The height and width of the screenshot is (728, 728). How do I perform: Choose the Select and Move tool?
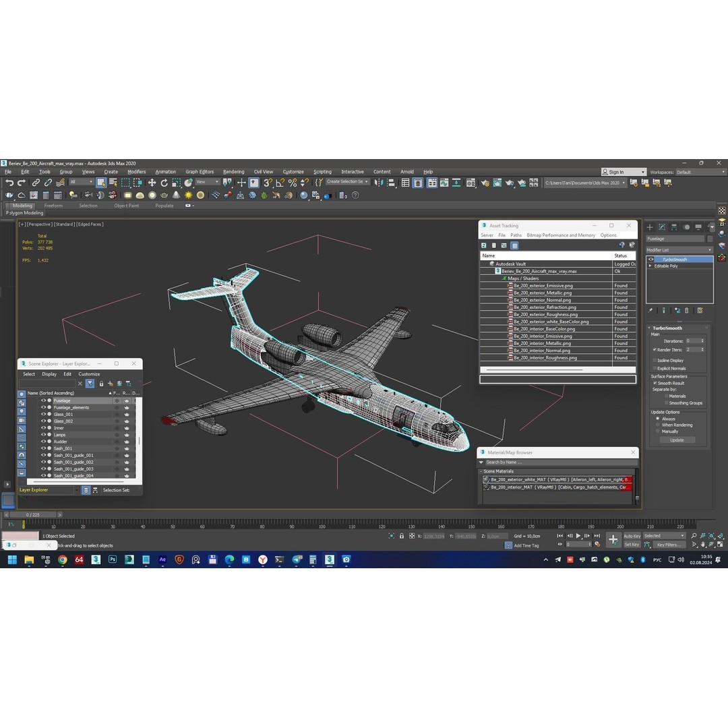152,183
